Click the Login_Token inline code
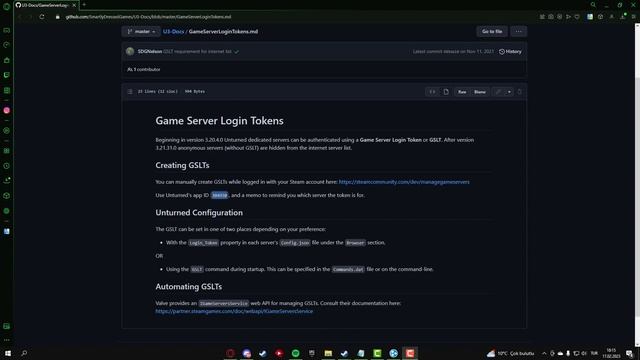Viewport: 640px width, 360px height. (x=203, y=243)
